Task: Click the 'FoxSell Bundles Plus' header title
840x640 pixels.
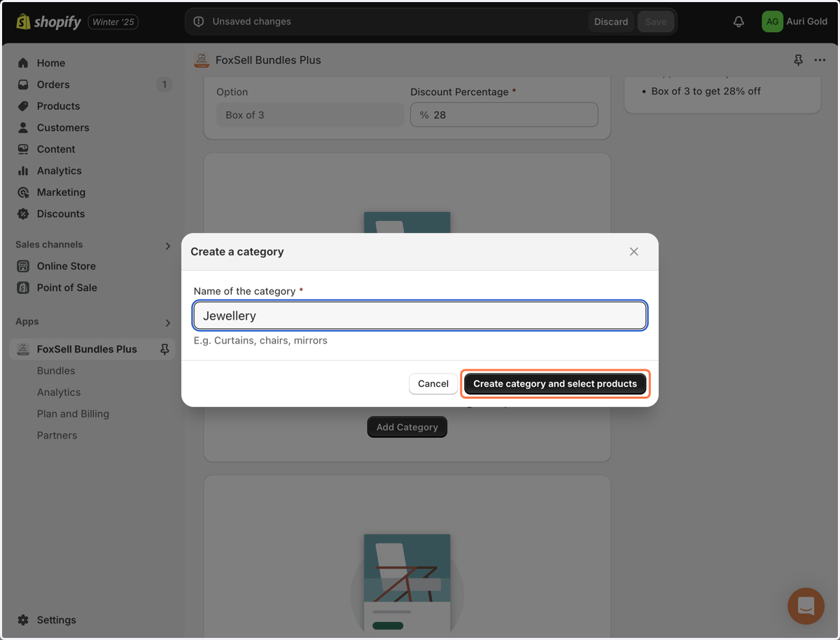Action: click(x=268, y=60)
